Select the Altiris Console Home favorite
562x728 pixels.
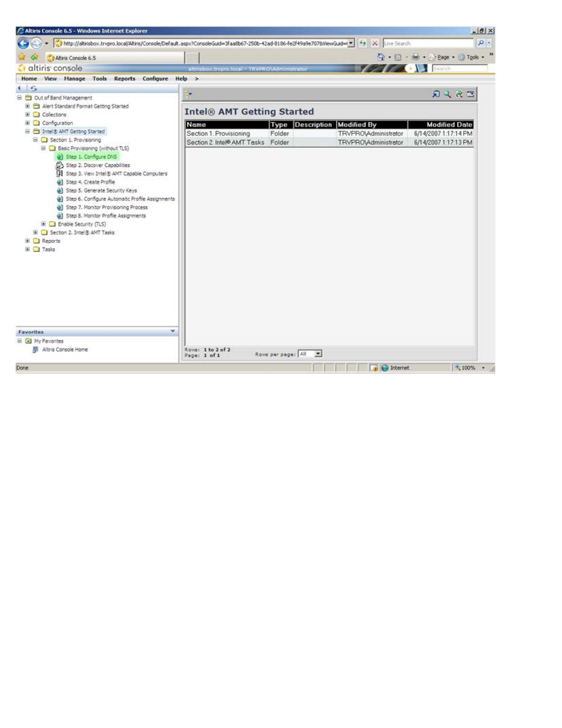point(65,350)
